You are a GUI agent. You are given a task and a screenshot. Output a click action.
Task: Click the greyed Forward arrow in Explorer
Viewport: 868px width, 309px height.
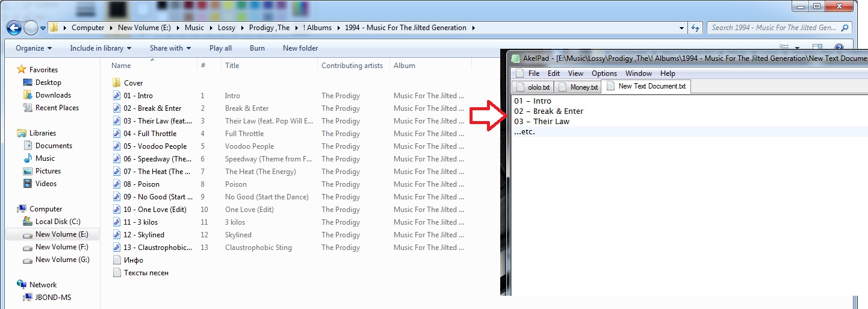[31, 28]
